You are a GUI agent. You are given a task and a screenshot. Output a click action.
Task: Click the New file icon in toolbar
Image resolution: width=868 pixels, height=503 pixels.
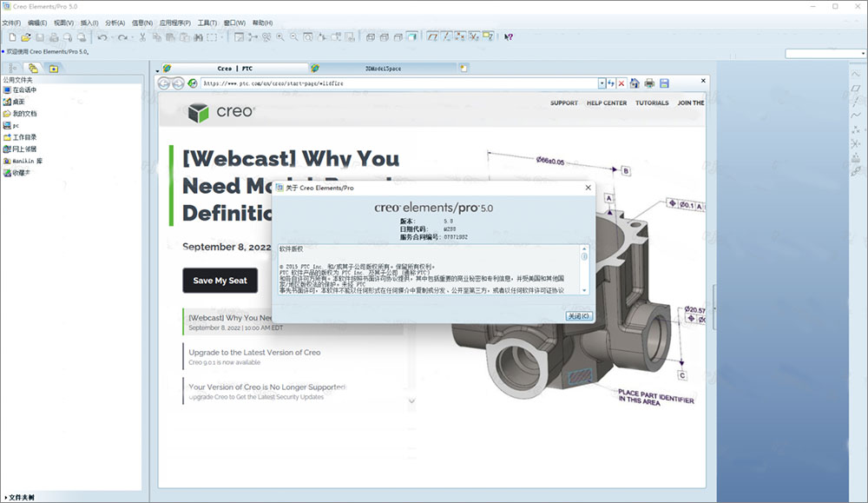tap(12, 37)
